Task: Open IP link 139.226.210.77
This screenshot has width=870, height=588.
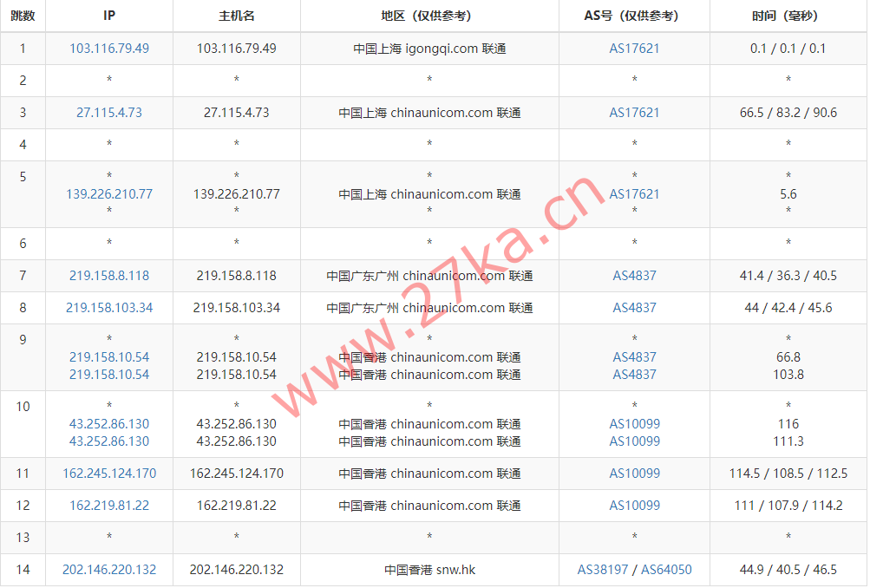Action: tap(109, 194)
